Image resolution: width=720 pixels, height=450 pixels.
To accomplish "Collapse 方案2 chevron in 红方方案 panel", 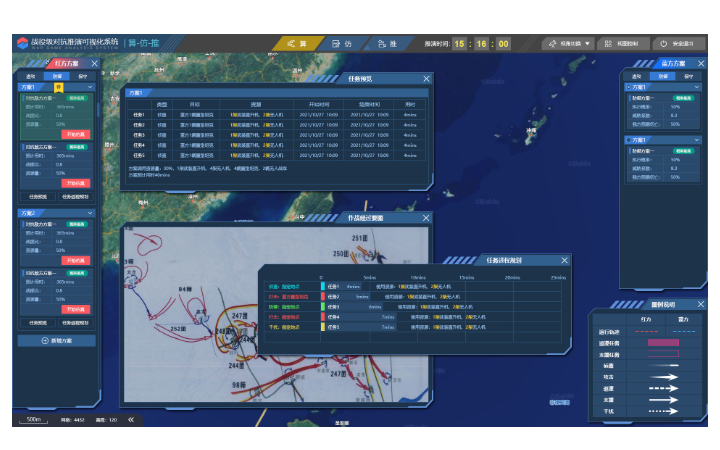I will click(x=90, y=213).
